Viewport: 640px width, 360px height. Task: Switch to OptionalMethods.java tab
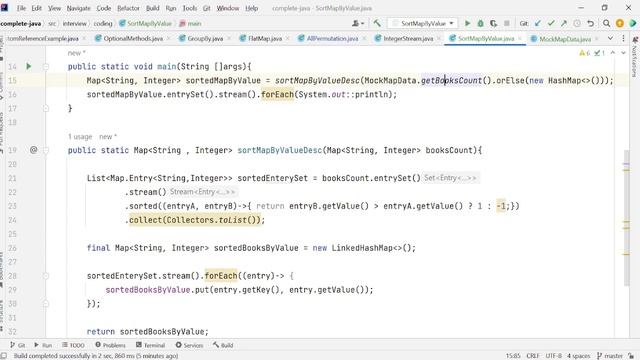(133, 38)
